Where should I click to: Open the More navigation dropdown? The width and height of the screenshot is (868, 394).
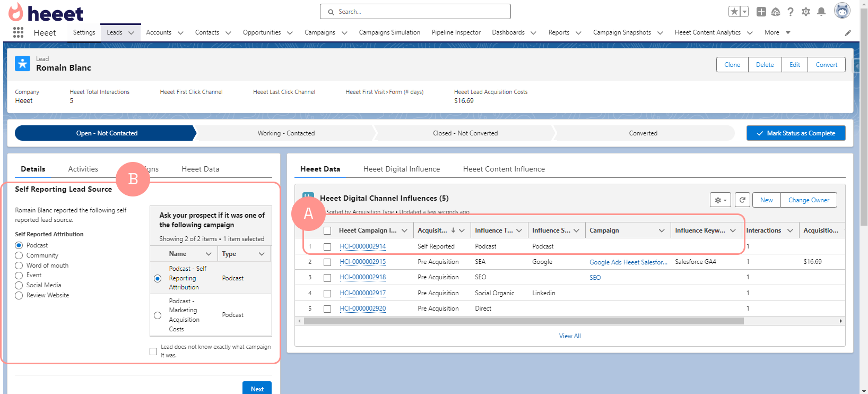tap(778, 32)
